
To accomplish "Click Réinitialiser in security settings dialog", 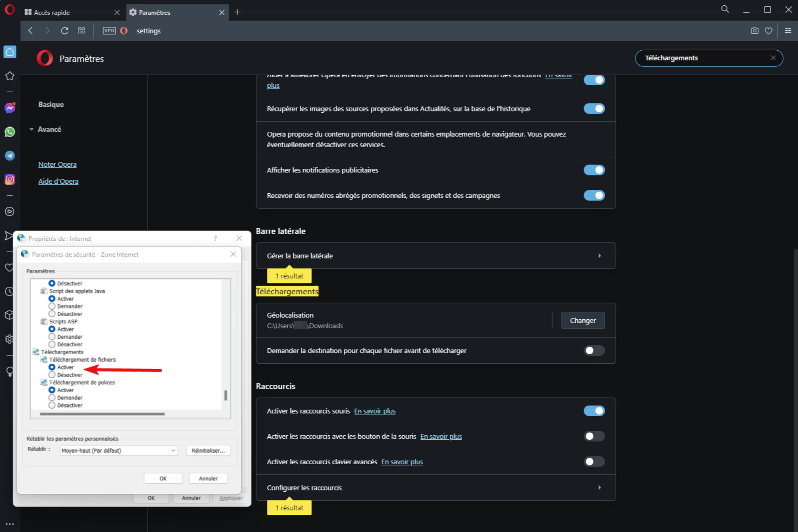I will coord(208,451).
